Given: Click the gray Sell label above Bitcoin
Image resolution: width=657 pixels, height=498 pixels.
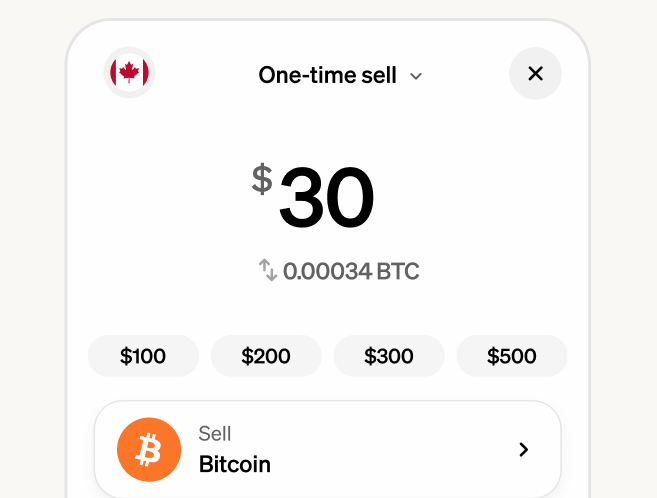Looking at the screenshot, I should coord(215,434).
